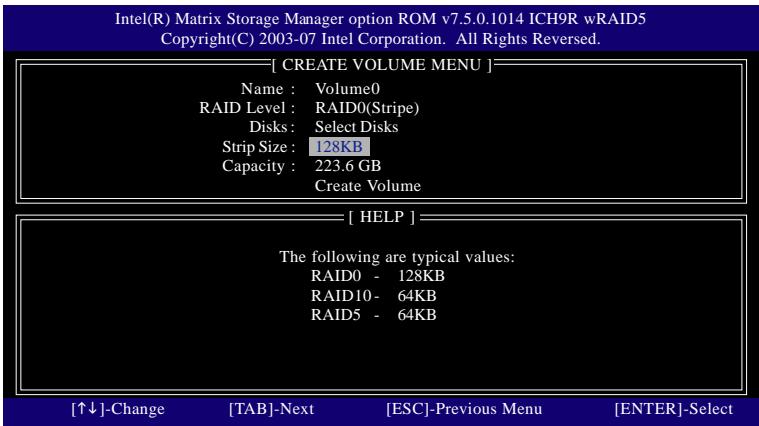Click the [ENTER]-Select hint
The width and height of the screenshot is (759, 426).
click(x=673, y=409)
